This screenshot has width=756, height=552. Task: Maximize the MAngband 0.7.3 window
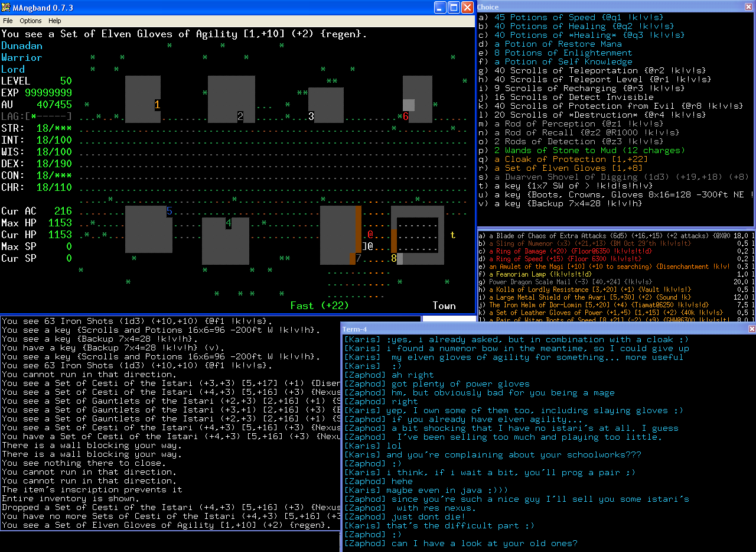tap(454, 8)
